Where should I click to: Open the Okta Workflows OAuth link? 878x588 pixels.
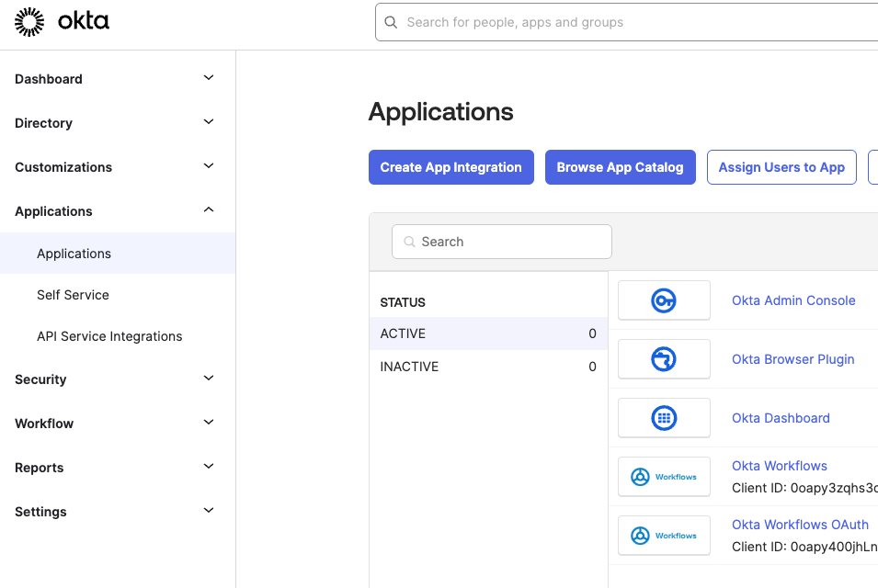pos(800,525)
